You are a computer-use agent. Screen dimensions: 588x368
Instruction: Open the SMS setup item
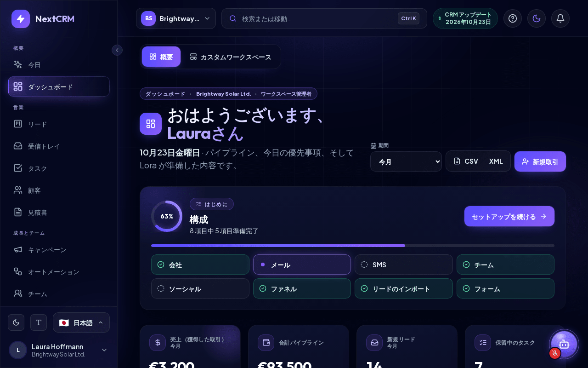404,264
